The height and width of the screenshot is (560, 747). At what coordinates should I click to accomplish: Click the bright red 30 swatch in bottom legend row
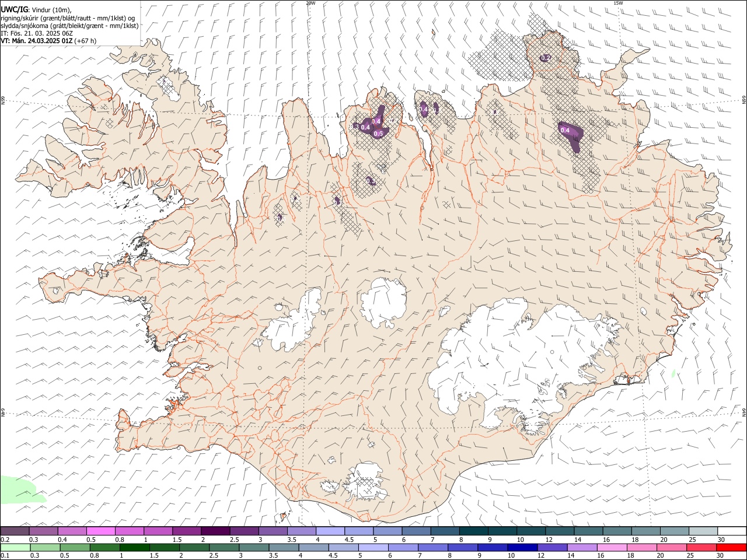click(x=731, y=548)
